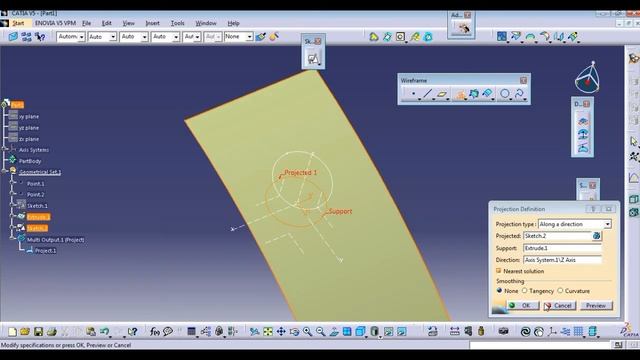
Task: Open the Window menu
Action: tap(206, 23)
